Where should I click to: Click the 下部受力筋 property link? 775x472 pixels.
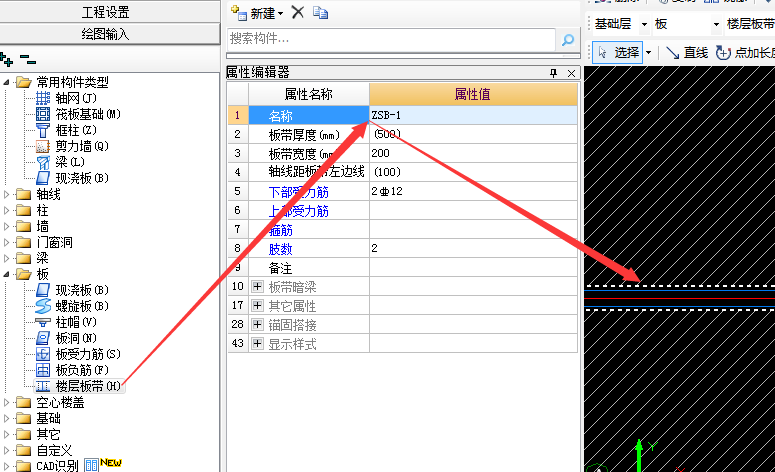[299, 192]
